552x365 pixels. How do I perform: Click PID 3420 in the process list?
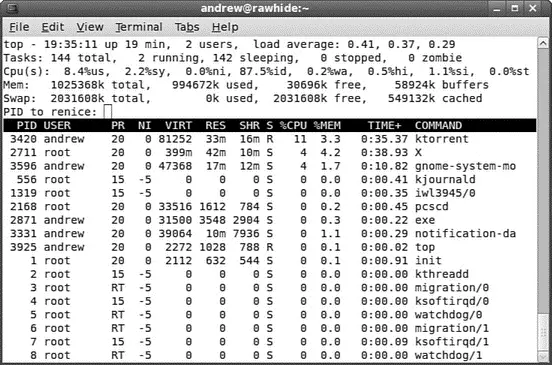(x=23, y=139)
